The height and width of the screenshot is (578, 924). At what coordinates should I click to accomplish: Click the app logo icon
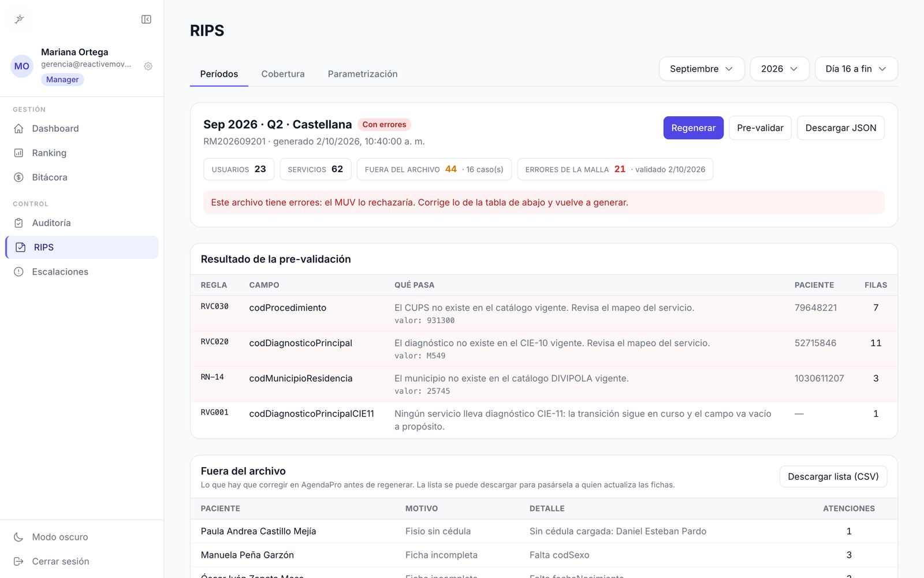coord(20,19)
